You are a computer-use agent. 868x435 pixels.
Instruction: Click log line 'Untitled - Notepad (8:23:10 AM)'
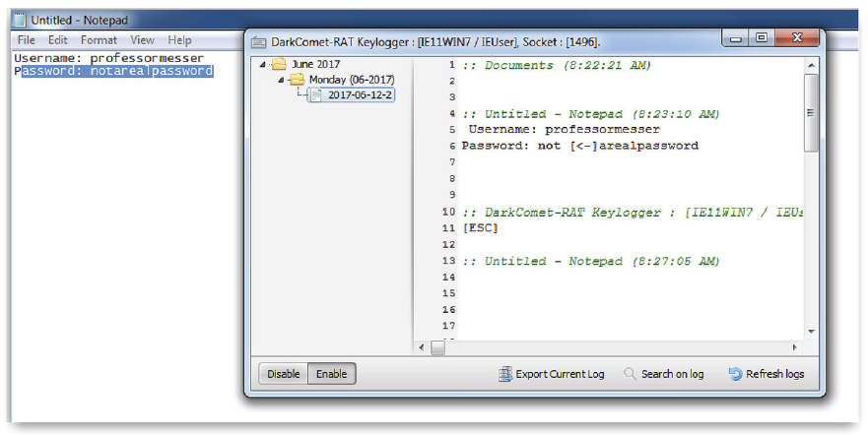pyautogui.click(x=591, y=114)
